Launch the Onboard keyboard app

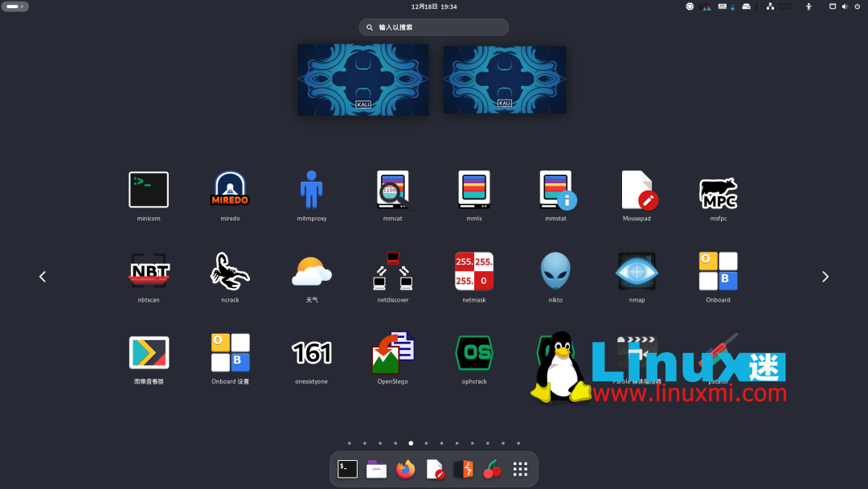point(718,271)
